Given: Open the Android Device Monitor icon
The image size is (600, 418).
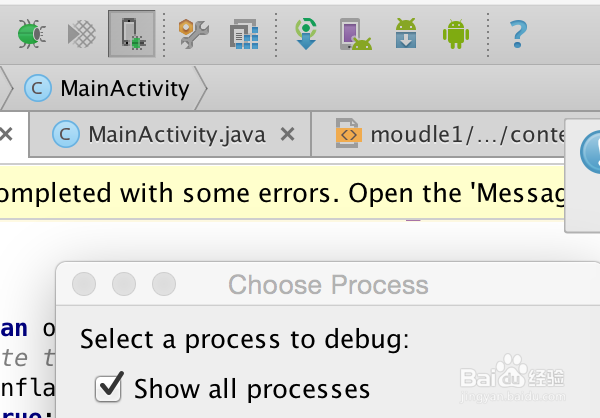Looking at the screenshot, I should coord(456,35).
